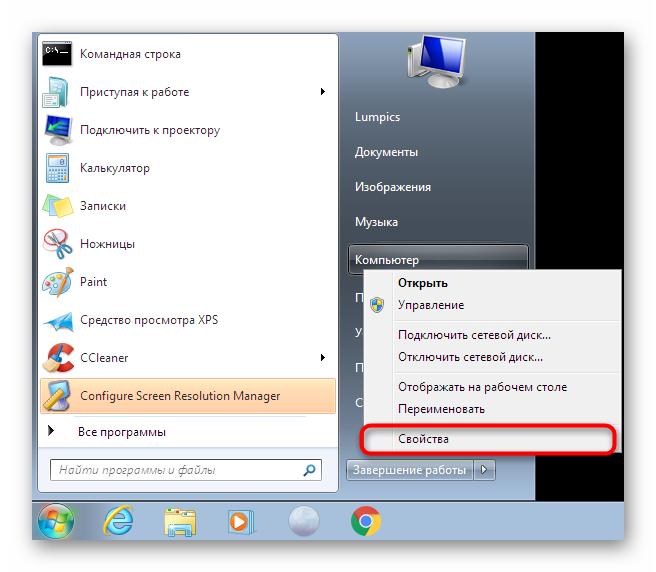Open Google Chrome from taskbar
656x572 pixels.
click(x=366, y=521)
